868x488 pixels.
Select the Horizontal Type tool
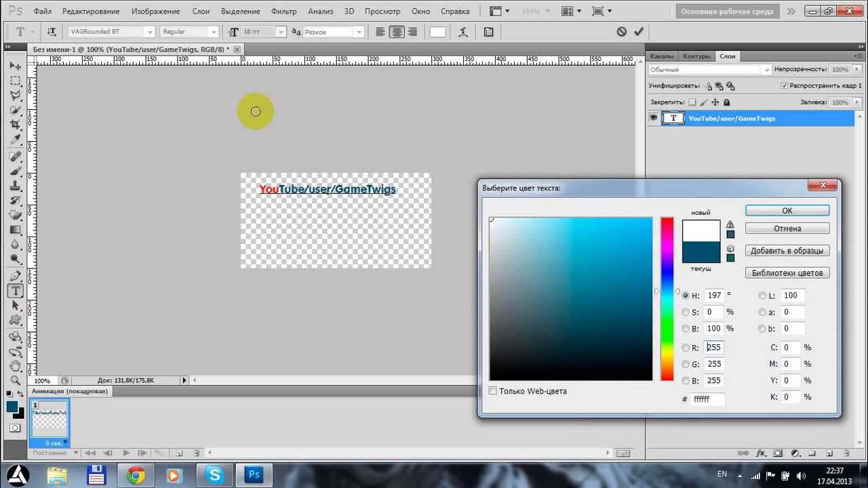(15, 291)
